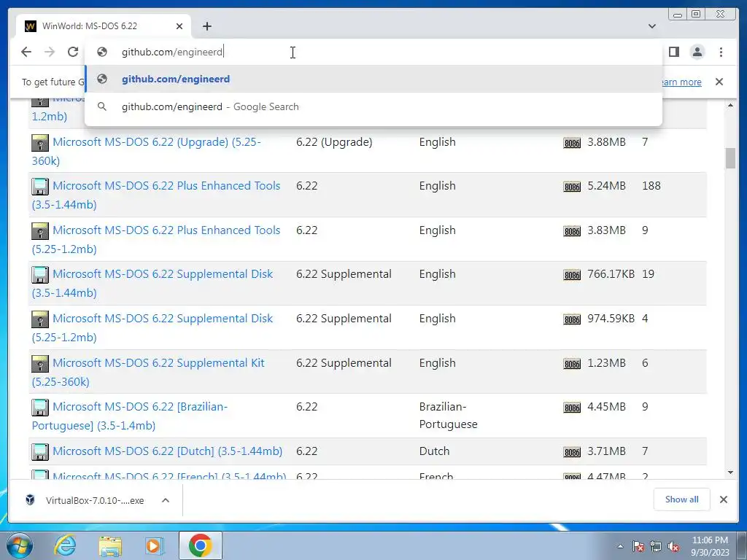Click Show all downloads button
Screen dimensions: 747x560
pos(682,499)
